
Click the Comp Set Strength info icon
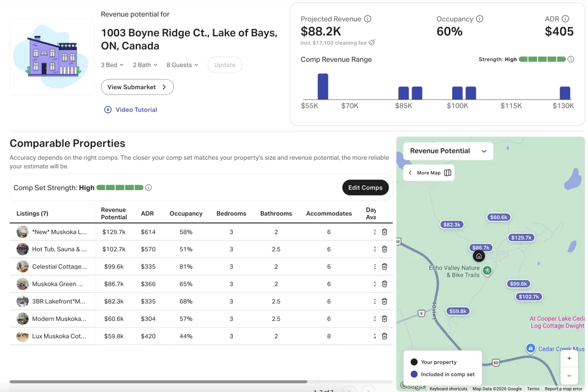148,188
